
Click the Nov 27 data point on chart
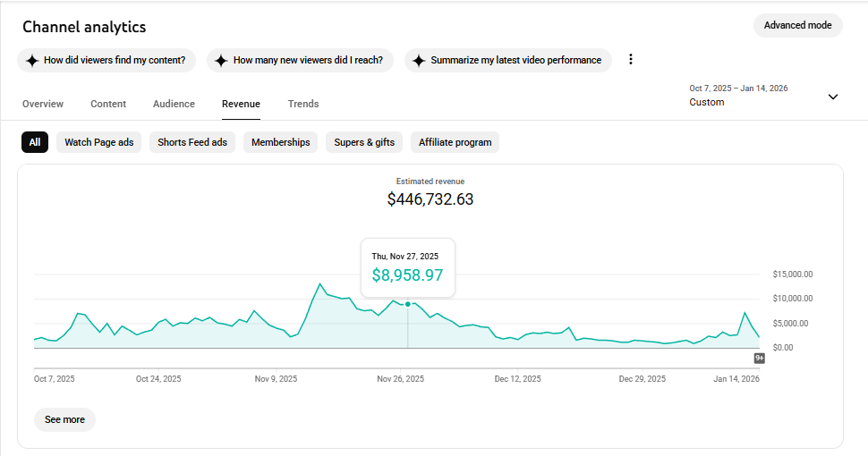coord(408,304)
